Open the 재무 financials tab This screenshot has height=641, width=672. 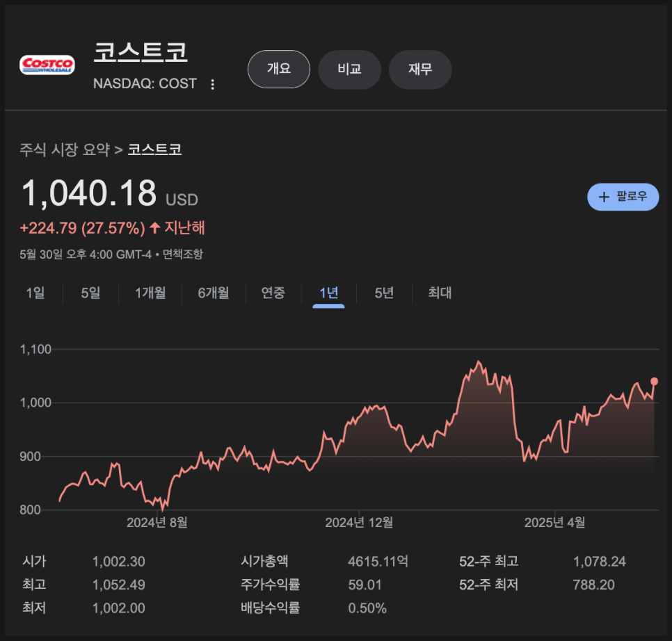click(420, 70)
